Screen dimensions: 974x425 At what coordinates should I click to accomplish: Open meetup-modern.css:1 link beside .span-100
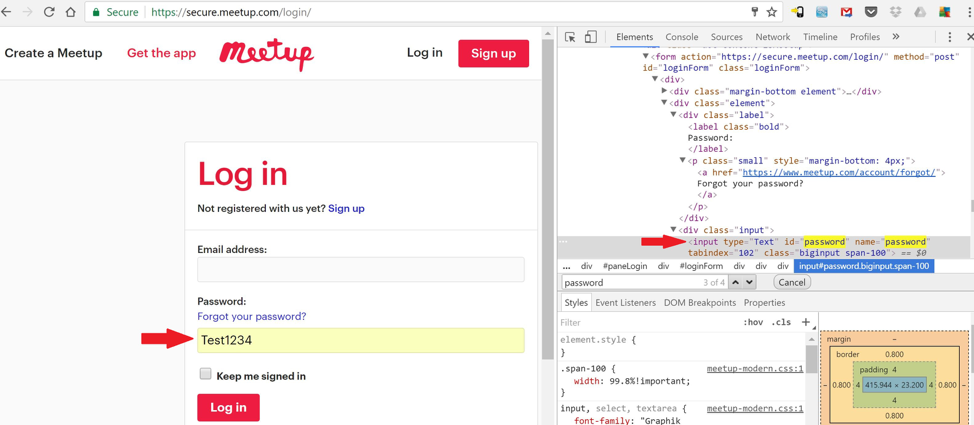[755, 368]
